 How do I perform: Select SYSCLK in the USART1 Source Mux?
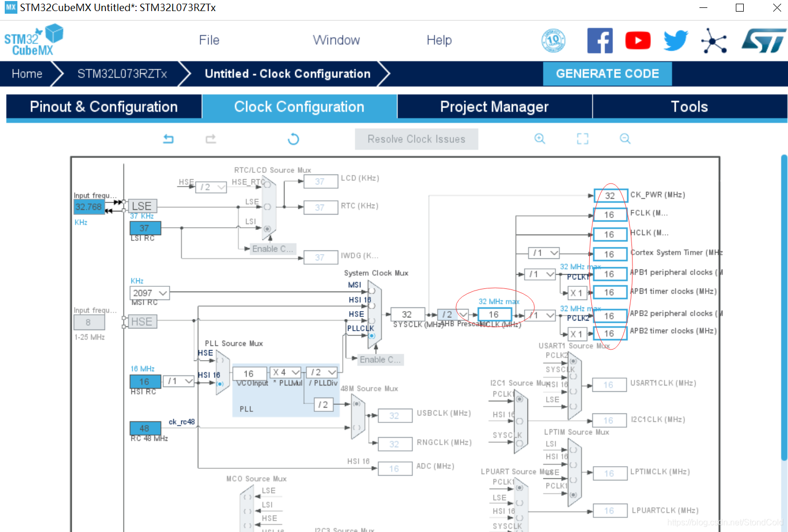(x=573, y=376)
